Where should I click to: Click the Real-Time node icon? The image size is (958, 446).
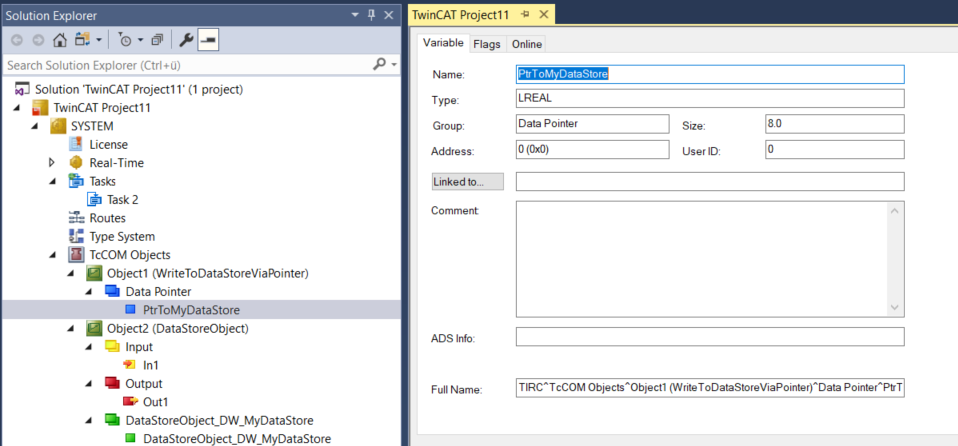point(76,163)
